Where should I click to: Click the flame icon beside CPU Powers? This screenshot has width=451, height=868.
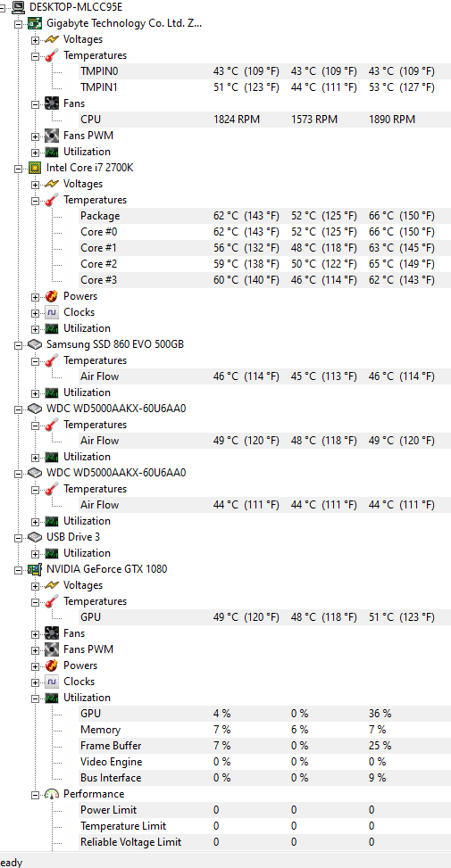tap(52, 296)
